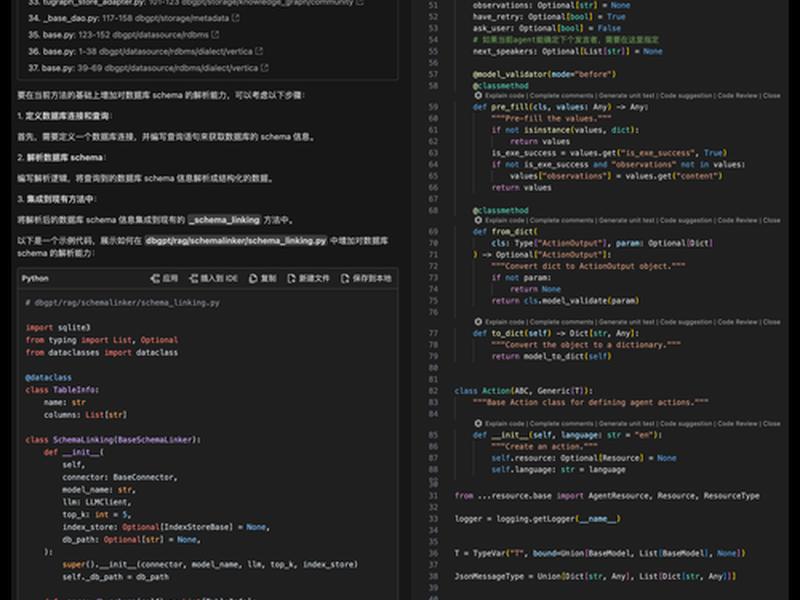This screenshot has width=800, height=600.
Task: Click Explain code above to_dict
Action: pos(505,322)
